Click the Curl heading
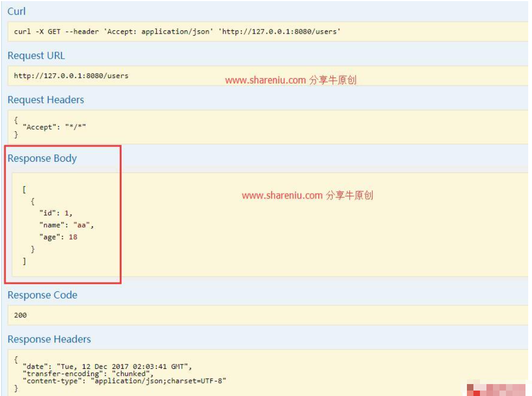The image size is (532, 396). click(16, 11)
